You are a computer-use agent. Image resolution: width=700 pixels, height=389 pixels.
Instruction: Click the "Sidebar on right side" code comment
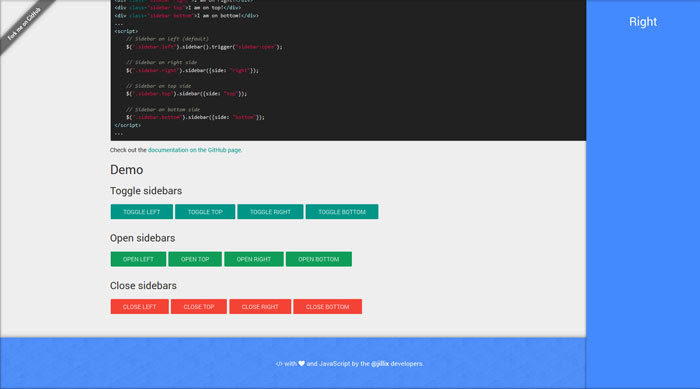pyautogui.click(x=161, y=63)
